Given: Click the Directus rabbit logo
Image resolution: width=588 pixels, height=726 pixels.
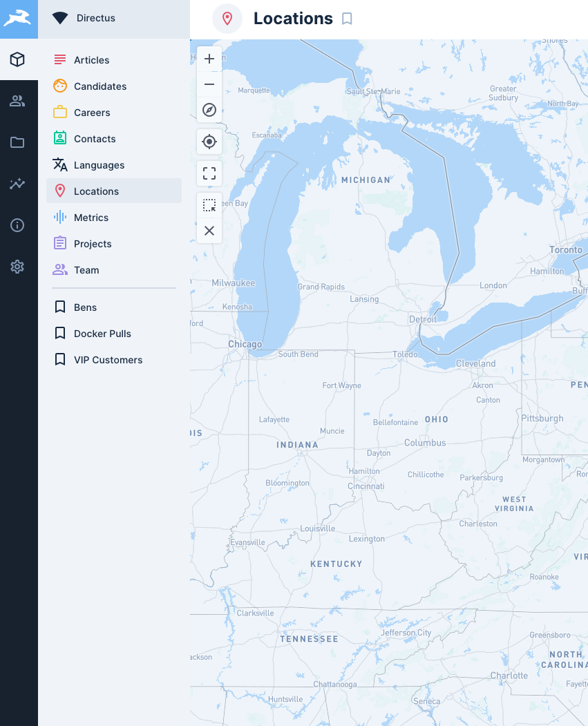Looking at the screenshot, I should pyautogui.click(x=19, y=19).
